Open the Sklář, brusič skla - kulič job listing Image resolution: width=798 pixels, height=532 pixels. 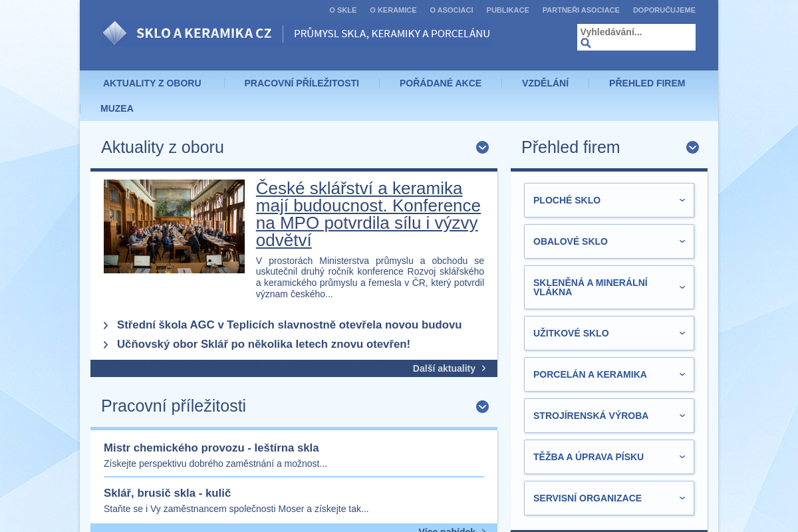pos(167,493)
